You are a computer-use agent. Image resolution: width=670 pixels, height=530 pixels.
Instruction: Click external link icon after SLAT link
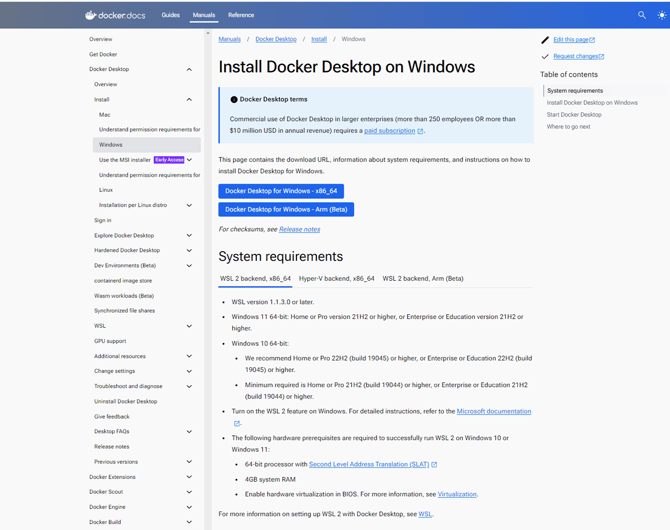434,465
